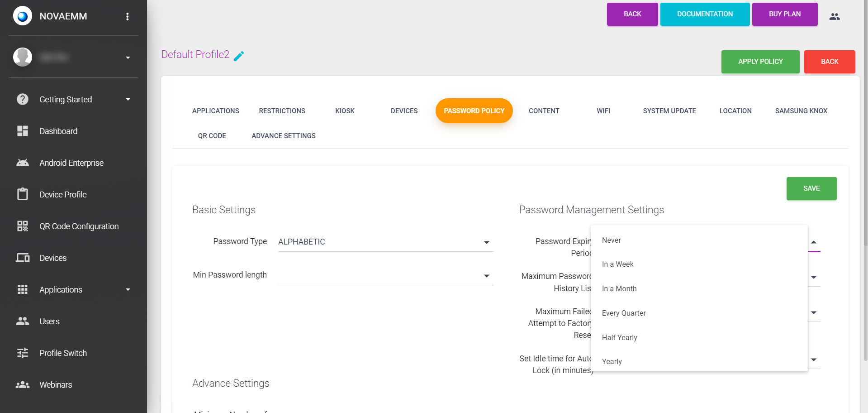Open Dashboard from the sidebar icon
Image resolution: width=868 pixels, height=413 pixels.
click(x=23, y=131)
